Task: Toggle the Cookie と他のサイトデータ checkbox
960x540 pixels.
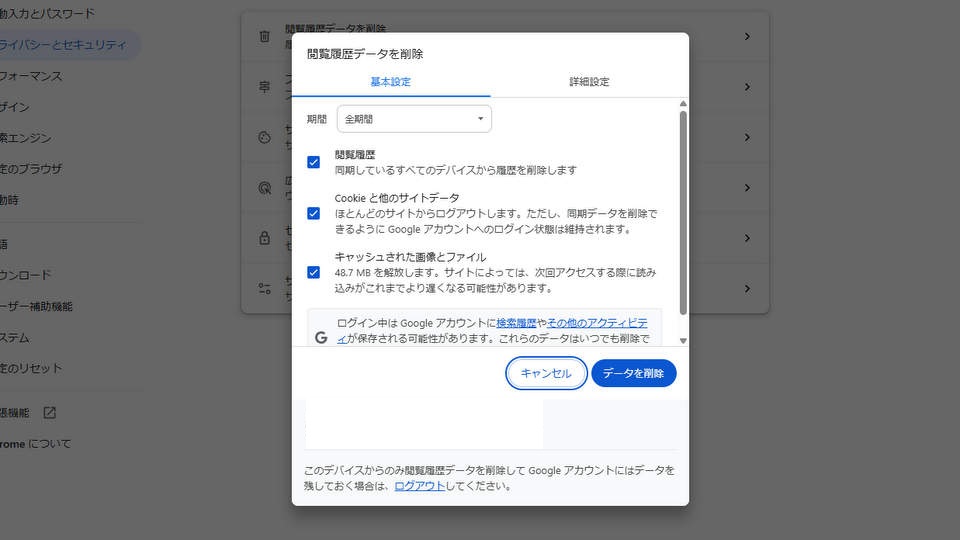Action: (314, 213)
